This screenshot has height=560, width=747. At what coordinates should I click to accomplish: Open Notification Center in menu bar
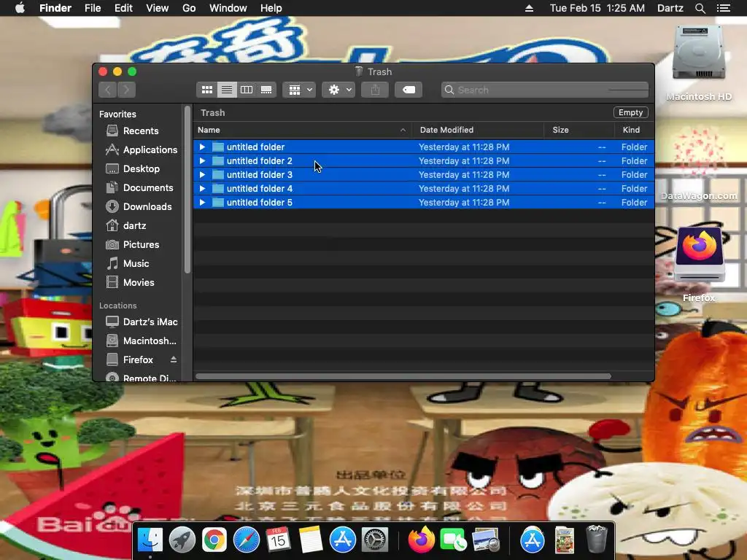click(723, 8)
